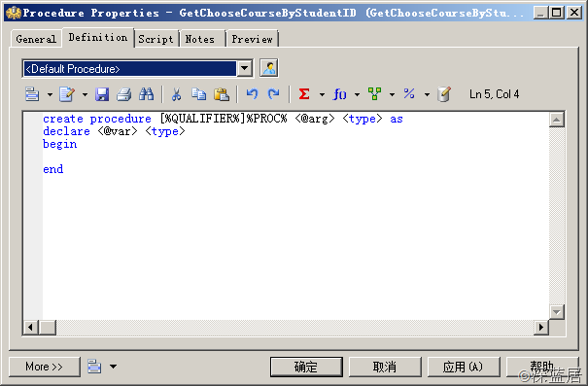588x386 pixels.
Task: Cancel with the 取消 button
Action: pos(385,367)
